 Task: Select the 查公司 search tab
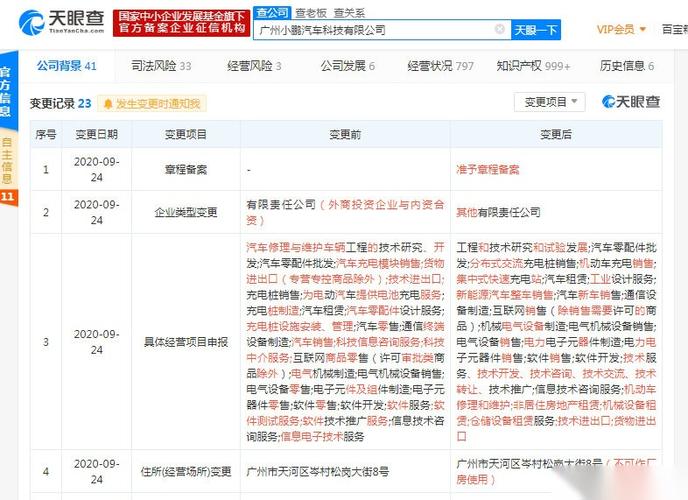coord(272,13)
